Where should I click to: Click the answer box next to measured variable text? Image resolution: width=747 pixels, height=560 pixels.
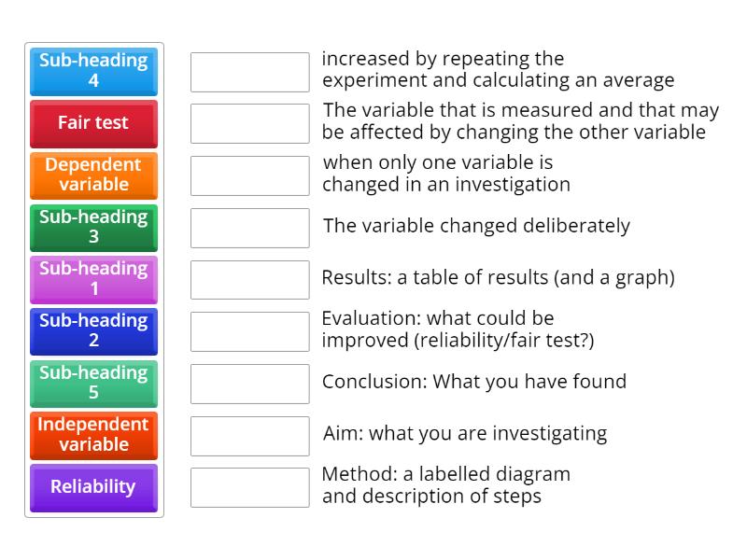tap(249, 123)
